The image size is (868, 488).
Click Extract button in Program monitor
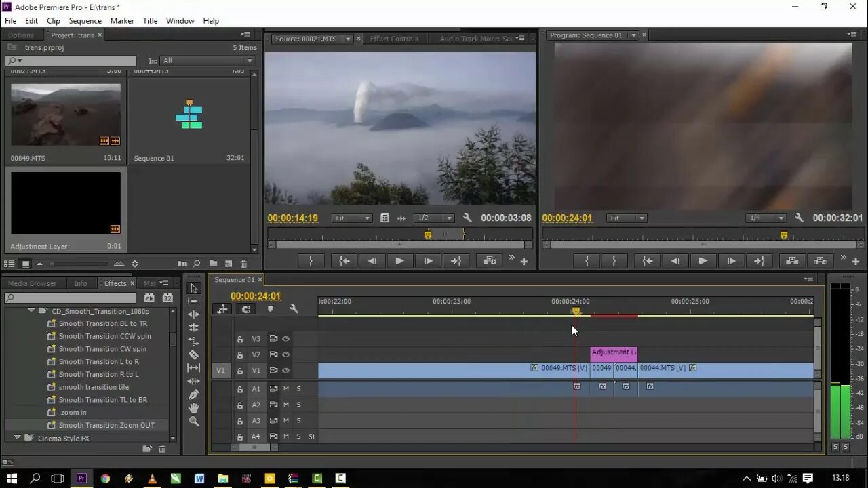pyautogui.click(x=820, y=261)
